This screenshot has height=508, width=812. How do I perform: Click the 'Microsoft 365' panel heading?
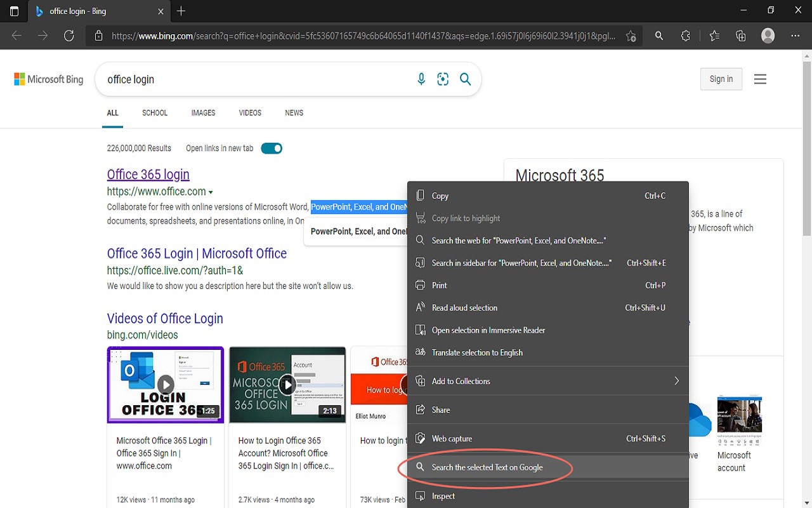(560, 175)
